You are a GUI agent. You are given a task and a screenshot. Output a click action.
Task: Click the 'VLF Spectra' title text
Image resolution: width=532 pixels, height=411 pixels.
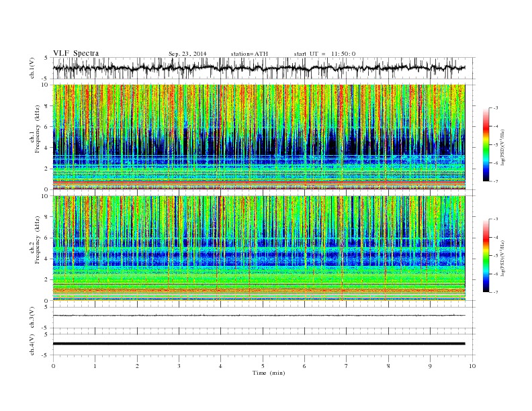click(76, 53)
